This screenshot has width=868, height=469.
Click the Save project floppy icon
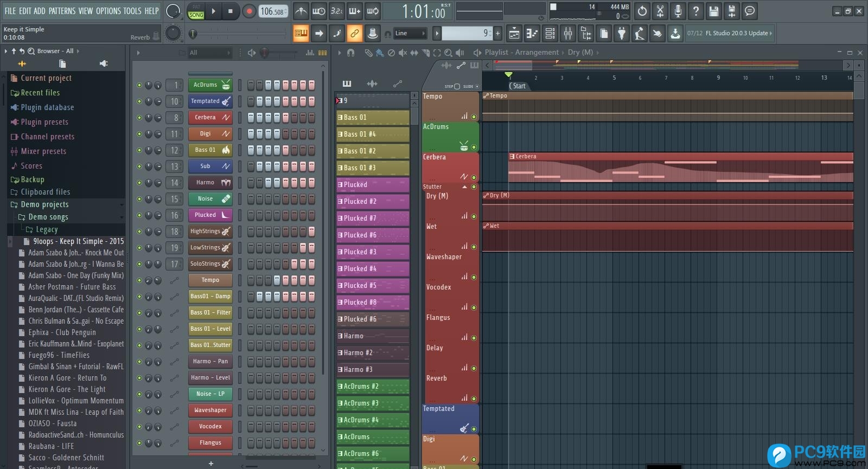coord(714,11)
